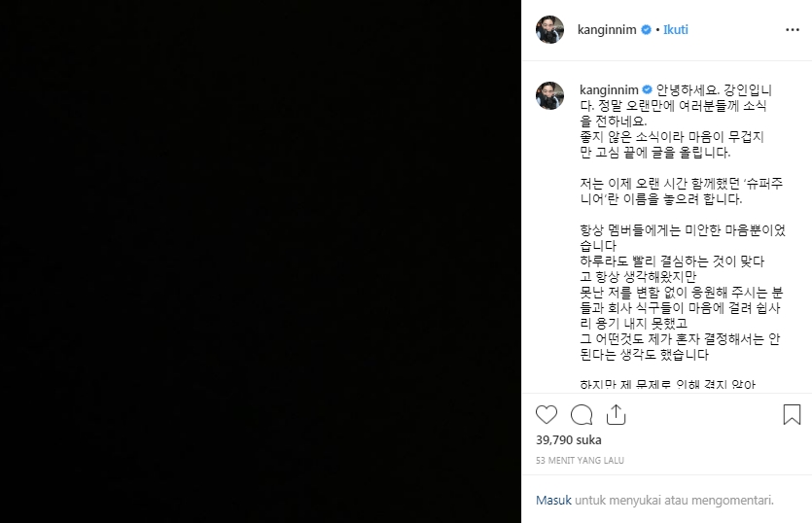This screenshot has height=523, width=812.
Task: Open the three-dot more options menu
Action: pyautogui.click(x=793, y=30)
